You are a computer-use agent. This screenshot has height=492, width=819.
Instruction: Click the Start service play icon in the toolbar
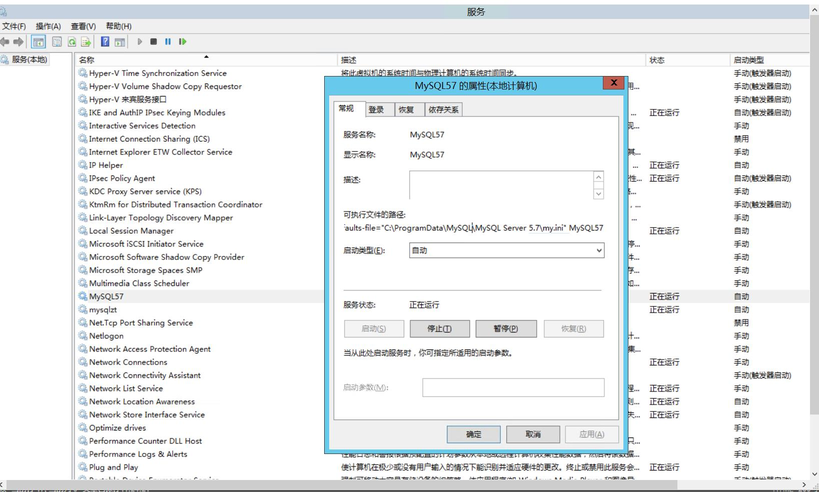139,41
